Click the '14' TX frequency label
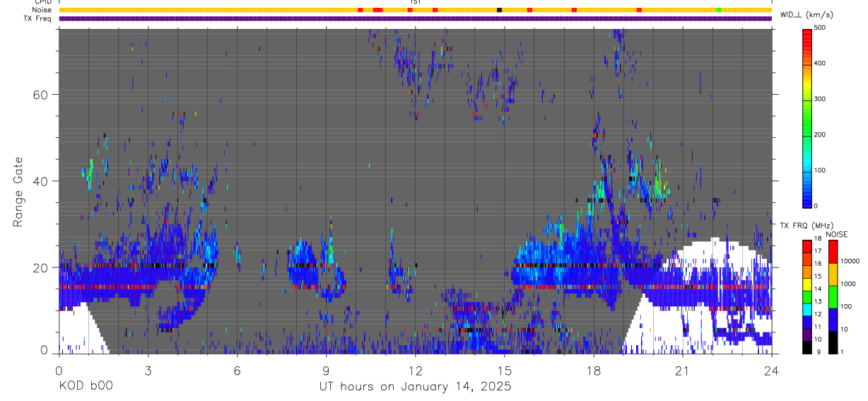The width and height of the screenshot is (868, 401). click(x=818, y=289)
